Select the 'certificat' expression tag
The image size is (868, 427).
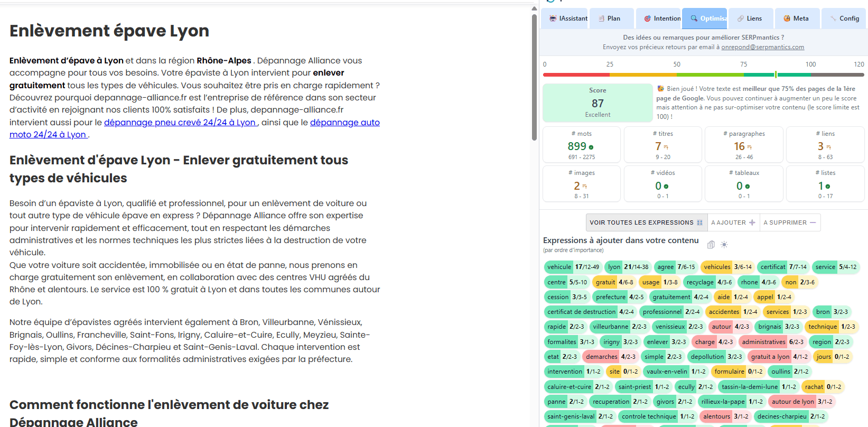tap(783, 267)
